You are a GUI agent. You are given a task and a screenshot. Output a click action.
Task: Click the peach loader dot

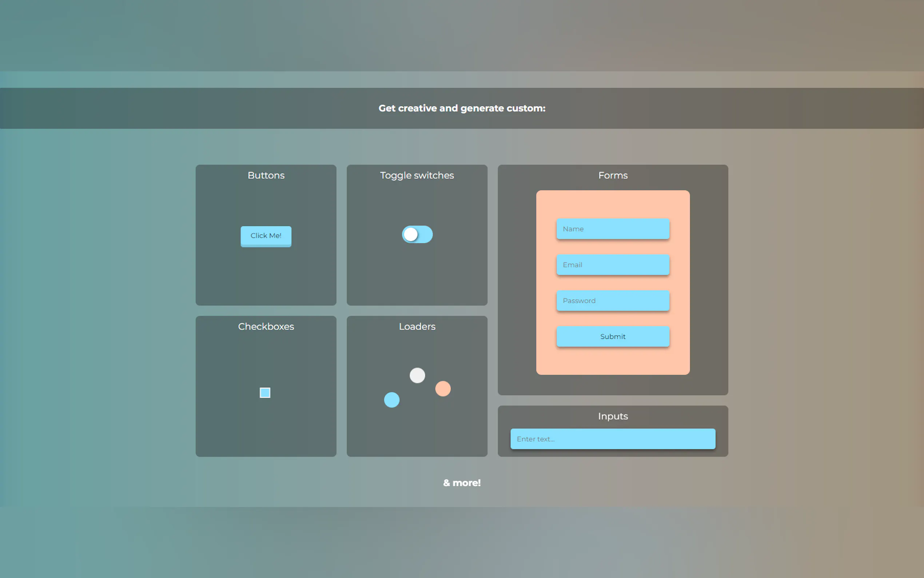pyautogui.click(x=443, y=389)
